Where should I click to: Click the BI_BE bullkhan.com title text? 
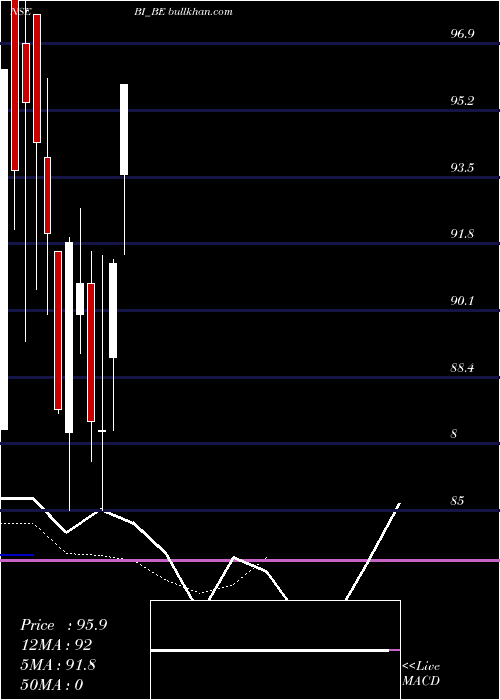[183, 12]
